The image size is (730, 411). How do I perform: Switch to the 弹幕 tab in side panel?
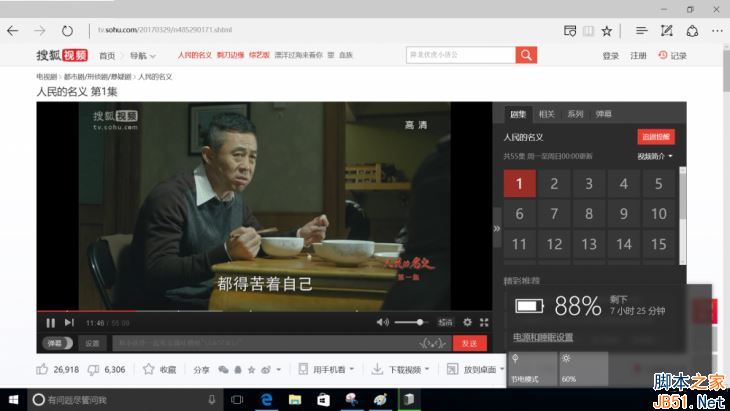pyautogui.click(x=603, y=114)
